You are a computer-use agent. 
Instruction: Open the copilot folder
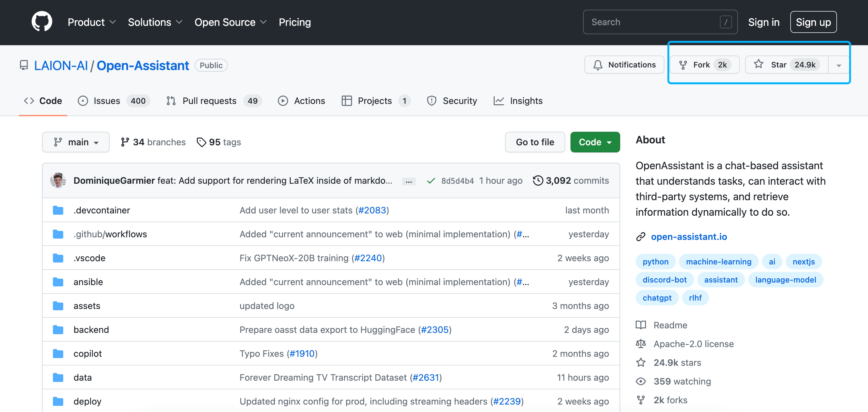click(x=88, y=353)
